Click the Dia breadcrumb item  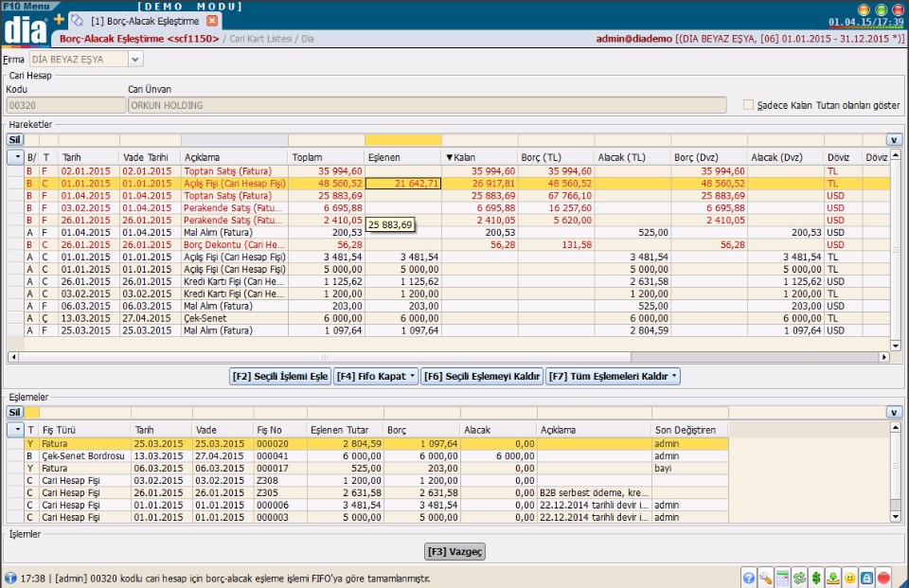307,39
